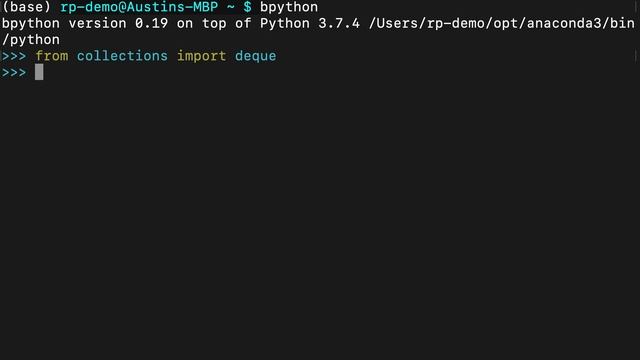Click the scrollbar marker at right edge
Image resolution: width=640 pixels, height=360 pixels.
636,56
